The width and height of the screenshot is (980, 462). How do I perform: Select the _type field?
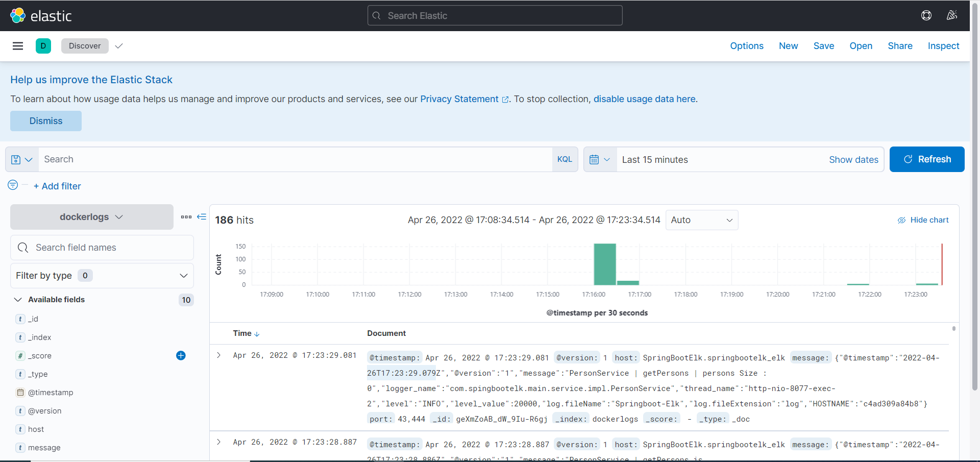(38, 374)
